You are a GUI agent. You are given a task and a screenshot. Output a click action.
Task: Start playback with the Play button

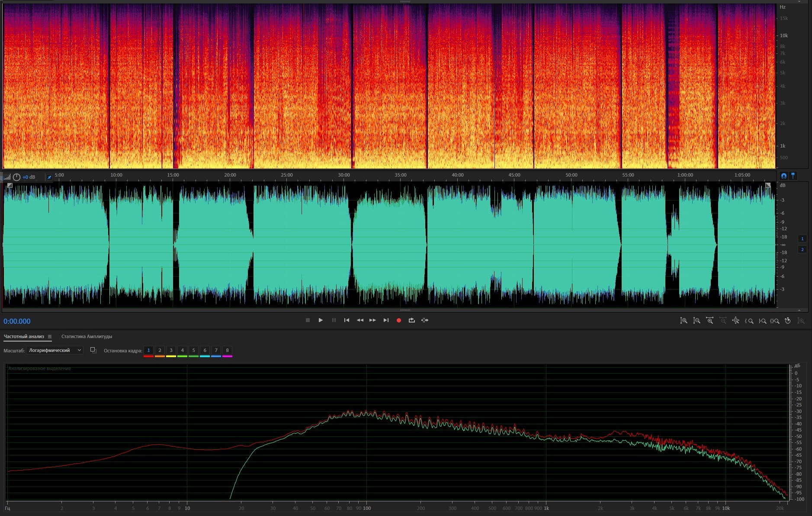321,320
